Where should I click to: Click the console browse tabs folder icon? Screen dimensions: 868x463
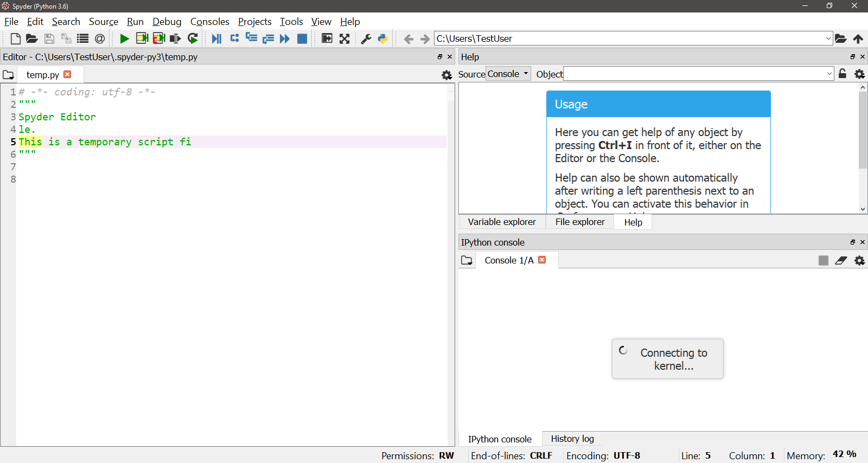[467, 260]
